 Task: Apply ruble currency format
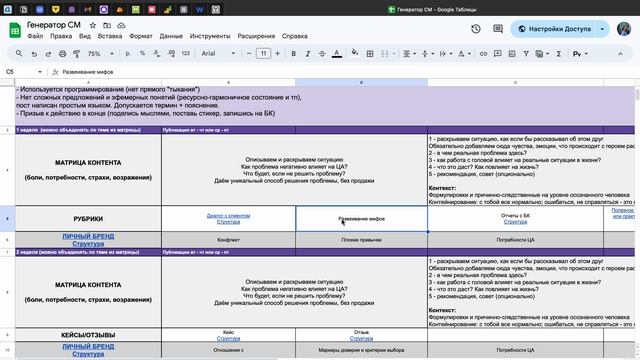point(128,53)
